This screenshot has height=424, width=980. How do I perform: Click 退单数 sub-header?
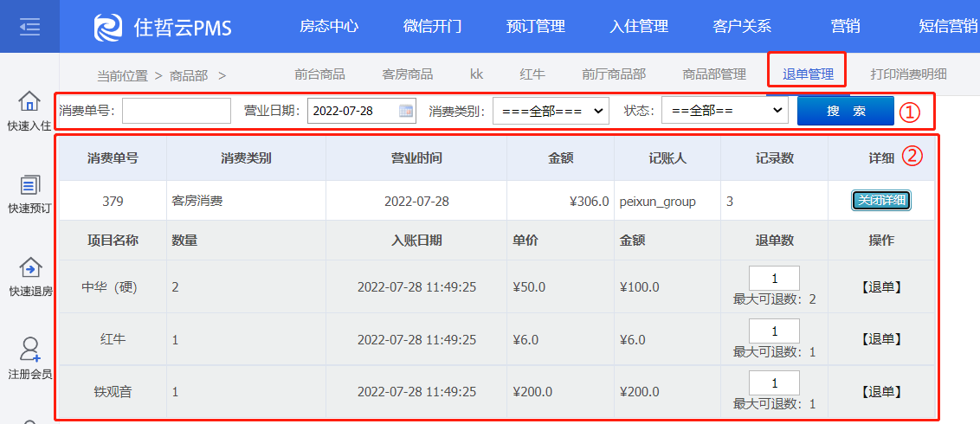pyautogui.click(x=774, y=241)
